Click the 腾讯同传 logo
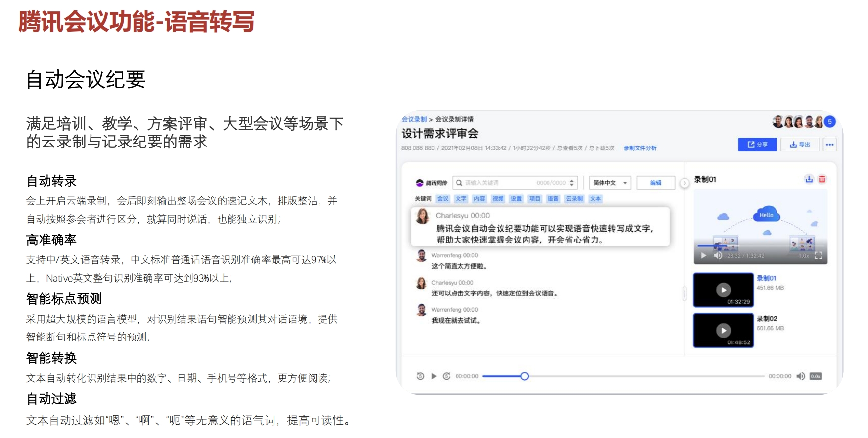 click(x=431, y=183)
